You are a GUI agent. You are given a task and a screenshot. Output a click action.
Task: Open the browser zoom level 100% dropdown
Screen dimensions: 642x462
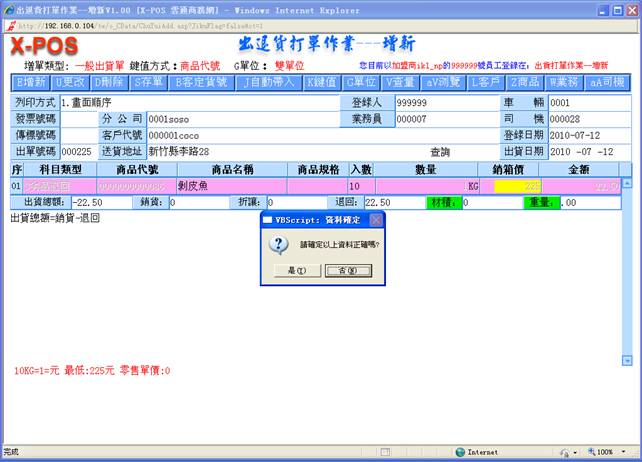pos(609,452)
